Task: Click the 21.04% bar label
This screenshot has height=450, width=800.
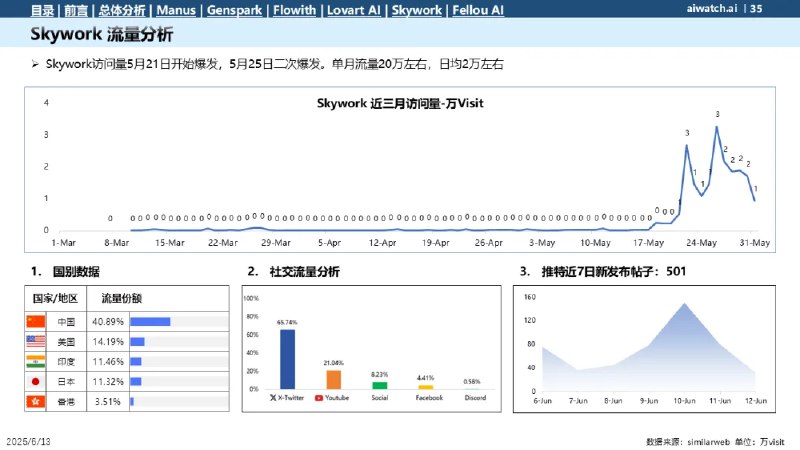Action: (333, 363)
